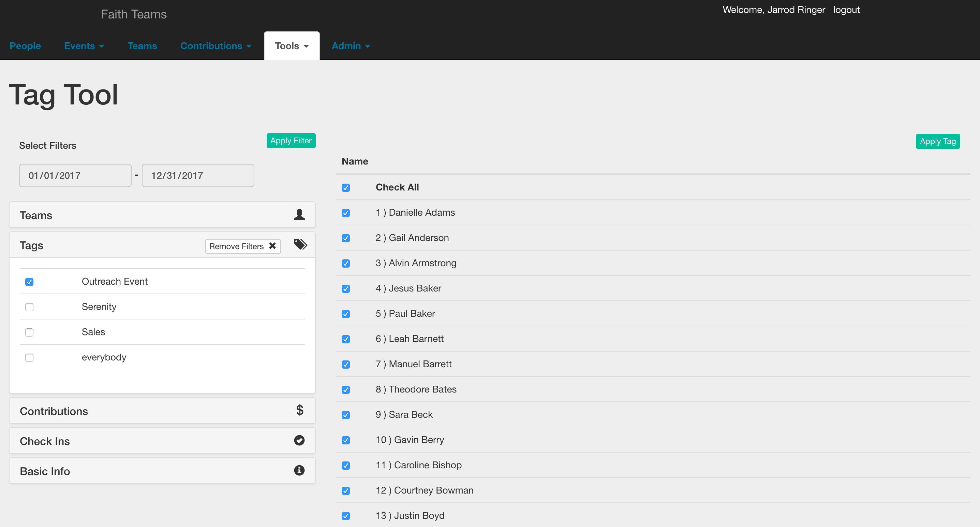Toggle the Check All checkbox

click(345, 188)
